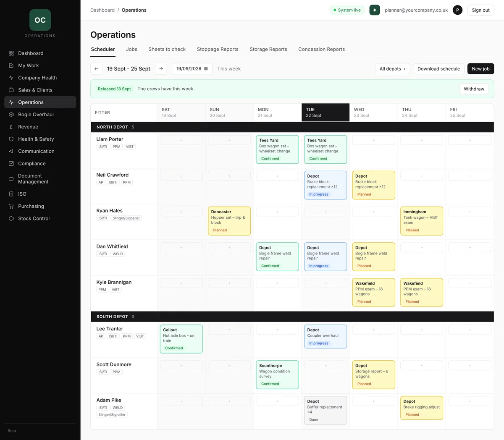Viewport: 504px width, 440px height.
Task: Click the 19/09/2026 date field
Action: (x=192, y=68)
